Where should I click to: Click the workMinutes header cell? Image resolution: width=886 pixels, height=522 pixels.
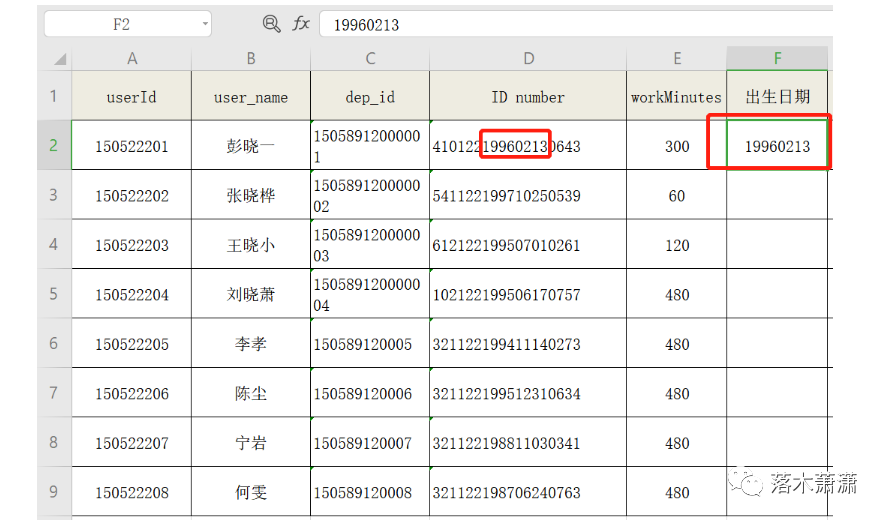tap(676, 96)
